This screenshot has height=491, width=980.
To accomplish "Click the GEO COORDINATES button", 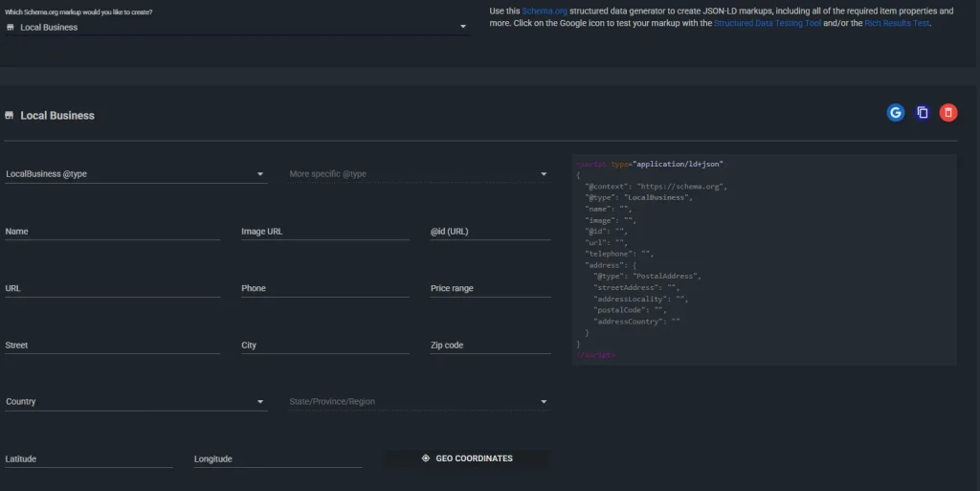I will [x=467, y=458].
